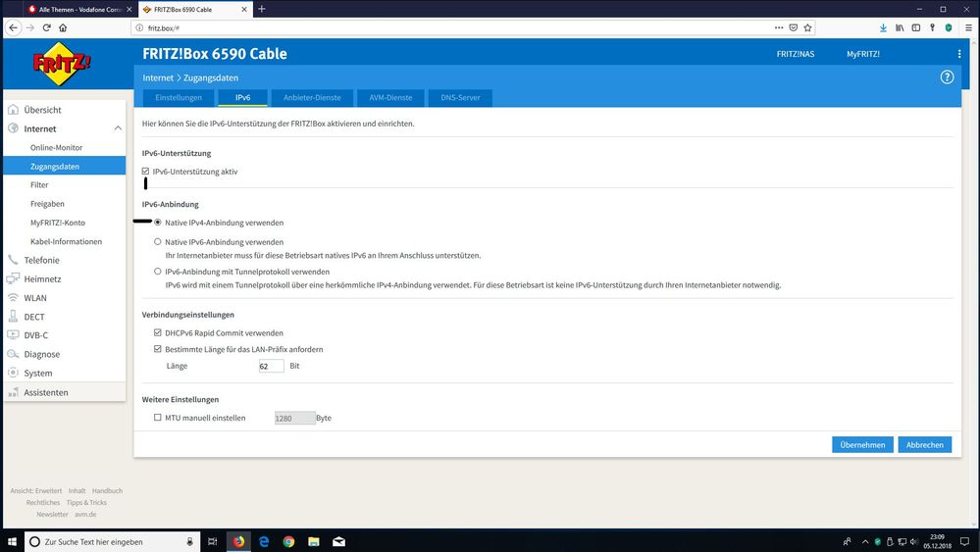Image resolution: width=980 pixels, height=552 pixels.
Task: Select IPv6-Anbindung mit Tunnelprotokoll option
Action: [158, 271]
